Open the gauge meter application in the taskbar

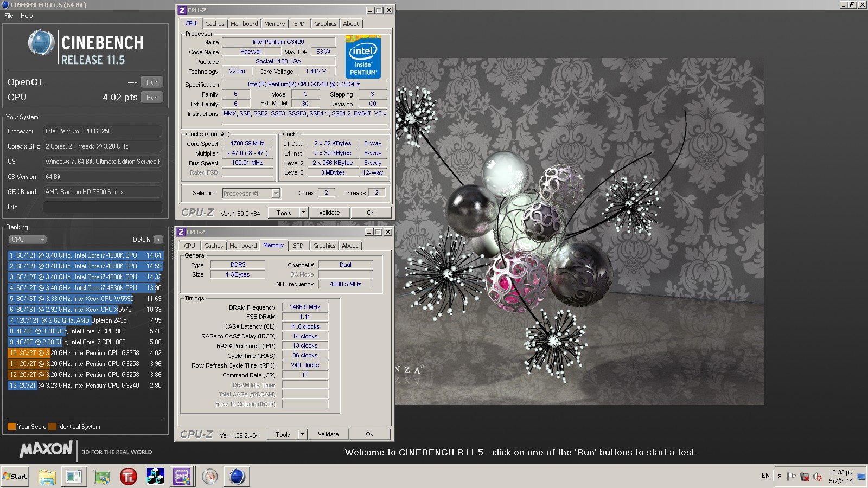click(x=210, y=477)
